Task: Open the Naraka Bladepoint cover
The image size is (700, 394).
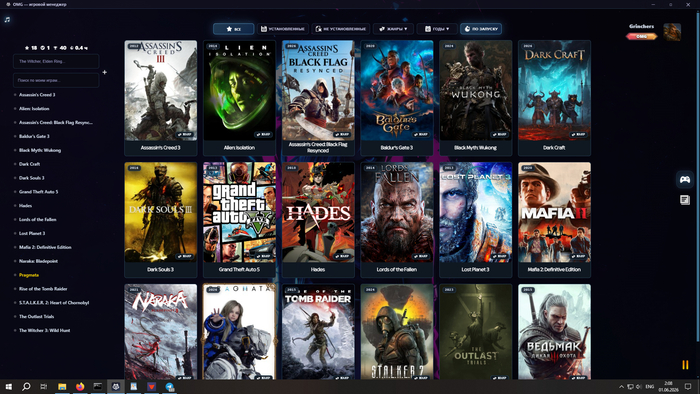Action: coord(161,332)
